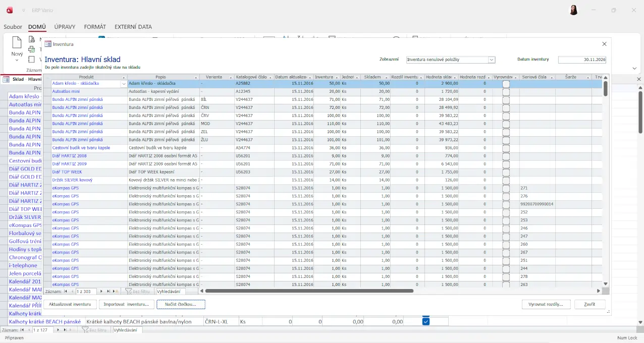
Task: Tick Vyrovnáno checkbox for Adam křeslo row
Action: click(x=506, y=83)
